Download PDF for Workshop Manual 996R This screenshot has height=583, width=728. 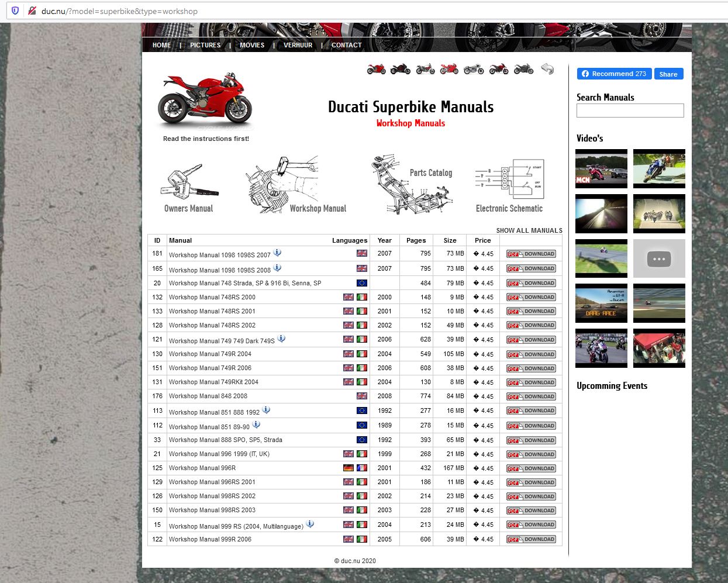pos(531,468)
